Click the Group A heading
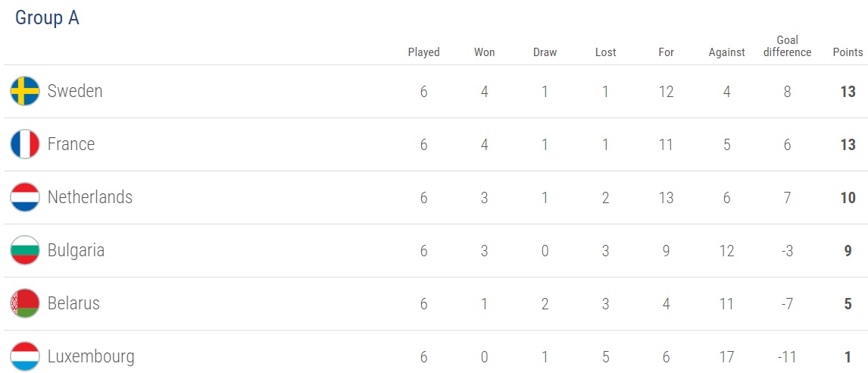868x373 pixels. [47, 18]
